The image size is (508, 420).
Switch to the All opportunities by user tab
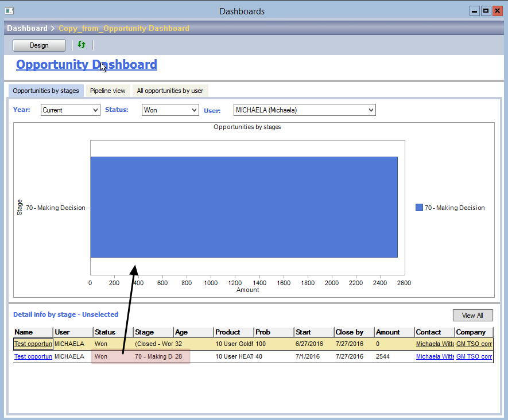(x=170, y=90)
